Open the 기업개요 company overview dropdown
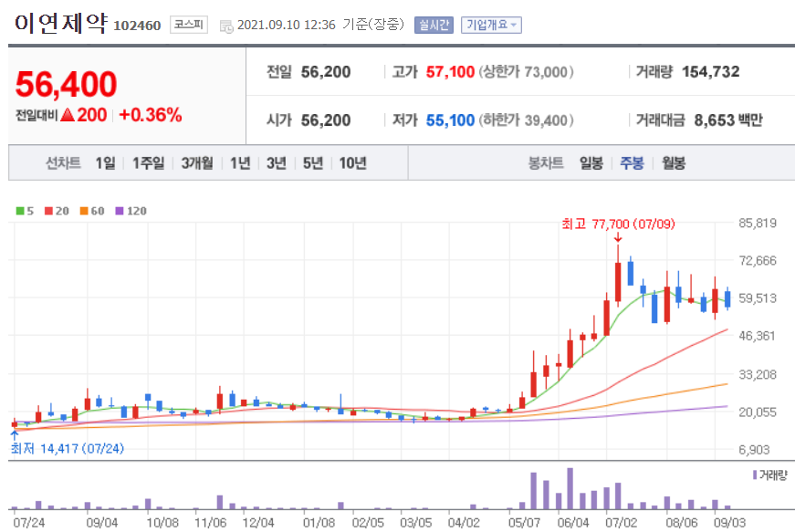The width and height of the screenshot is (795, 532). tap(491, 25)
